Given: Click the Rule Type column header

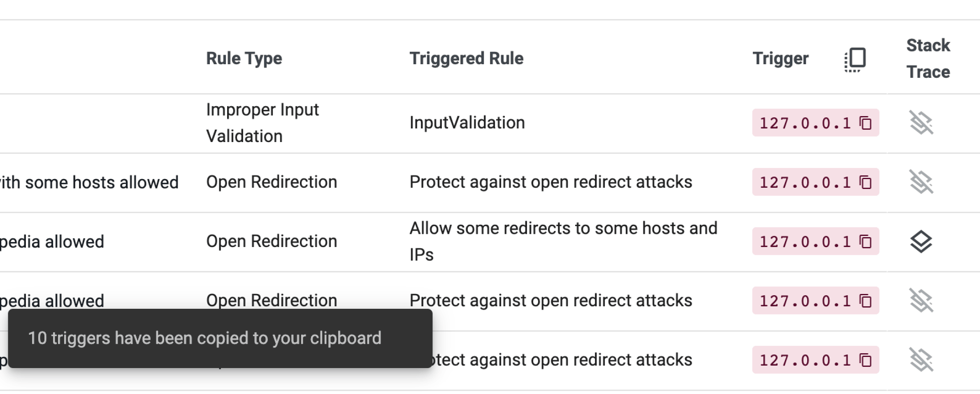Looking at the screenshot, I should coord(244,58).
